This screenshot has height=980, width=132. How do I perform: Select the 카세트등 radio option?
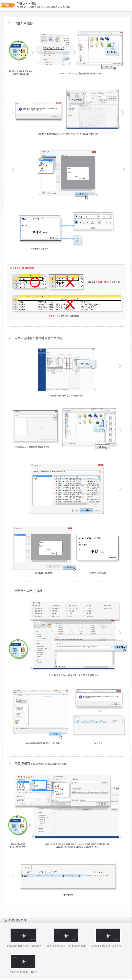88,608
